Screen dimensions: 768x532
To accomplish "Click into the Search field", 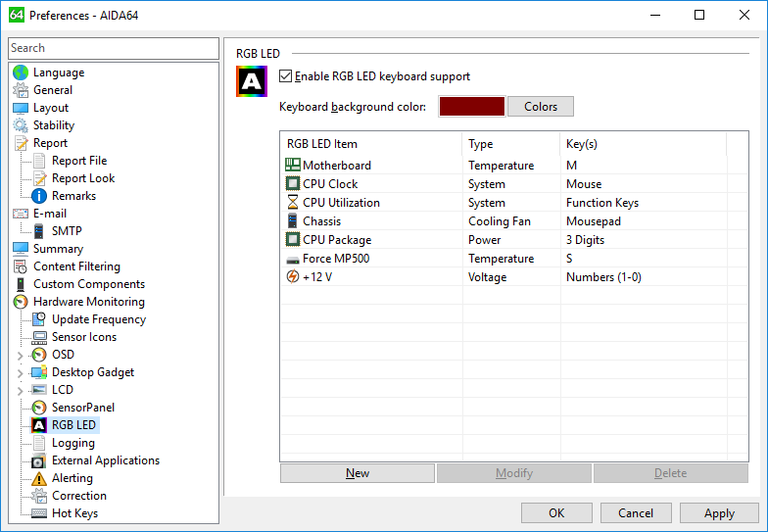I will (x=113, y=48).
